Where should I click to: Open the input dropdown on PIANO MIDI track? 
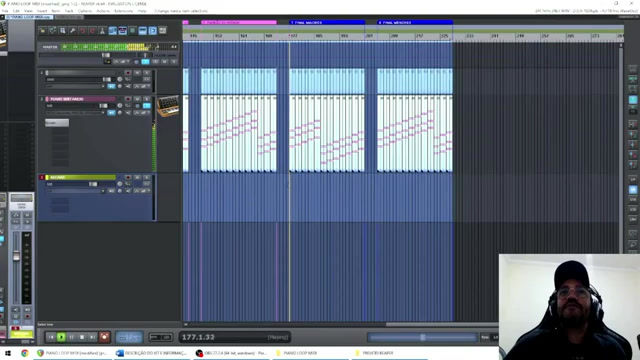[x=75, y=112]
